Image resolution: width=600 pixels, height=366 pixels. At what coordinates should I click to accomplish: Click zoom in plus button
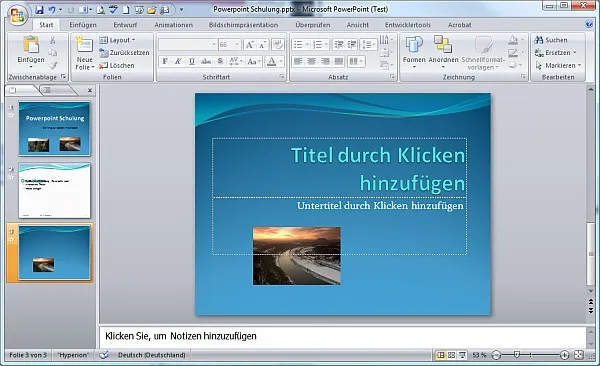point(564,355)
